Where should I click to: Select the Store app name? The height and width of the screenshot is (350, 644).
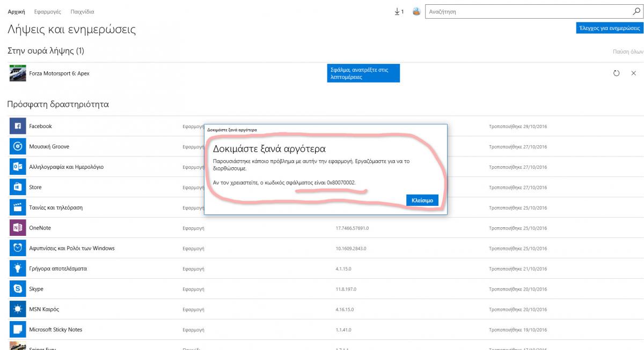pos(35,188)
